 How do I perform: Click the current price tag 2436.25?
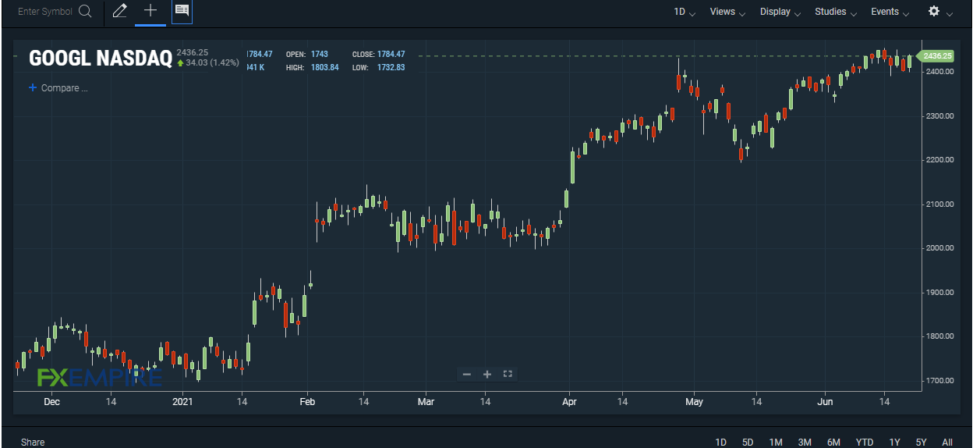tap(936, 55)
